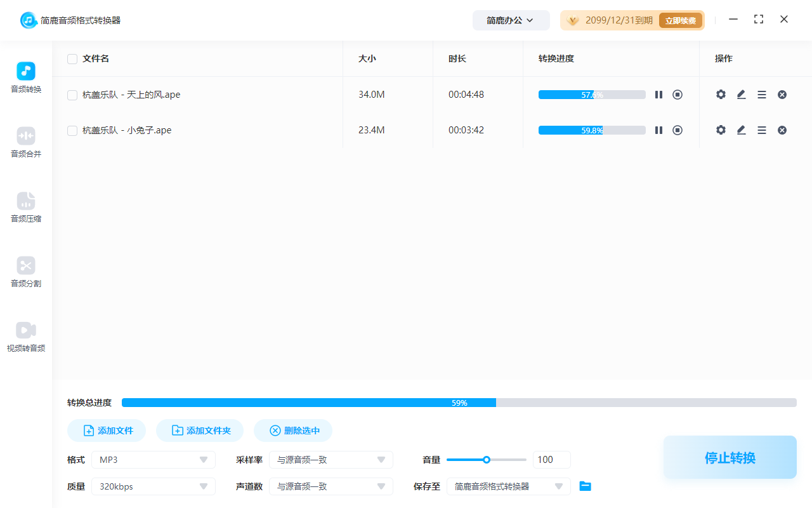The width and height of the screenshot is (812, 508).
Task: Toggle the select-all checkbox in the header
Action: [72, 58]
